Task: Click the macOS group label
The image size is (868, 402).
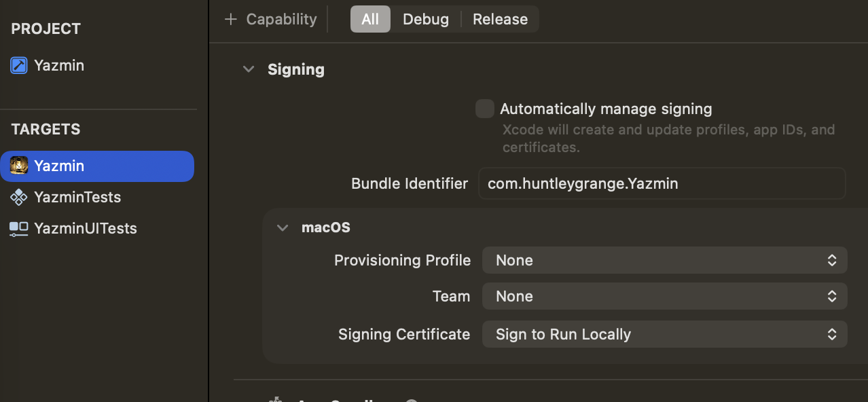Action: click(326, 227)
